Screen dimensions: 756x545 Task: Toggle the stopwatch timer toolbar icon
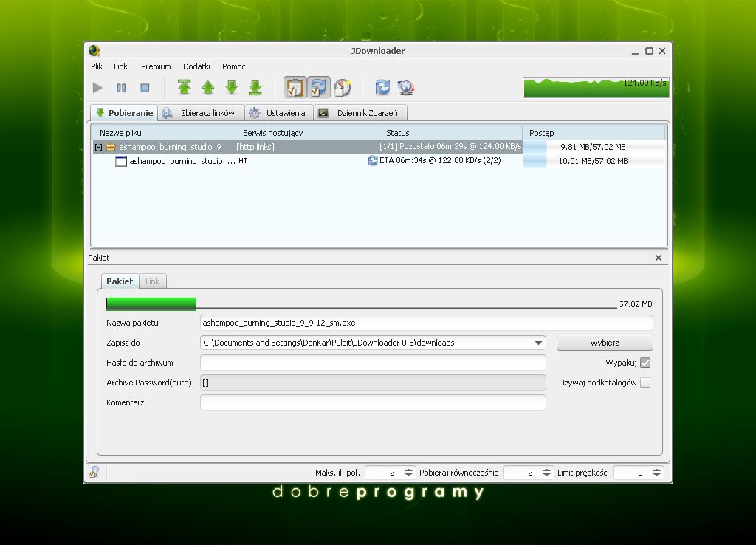click(x=343, y=87)
